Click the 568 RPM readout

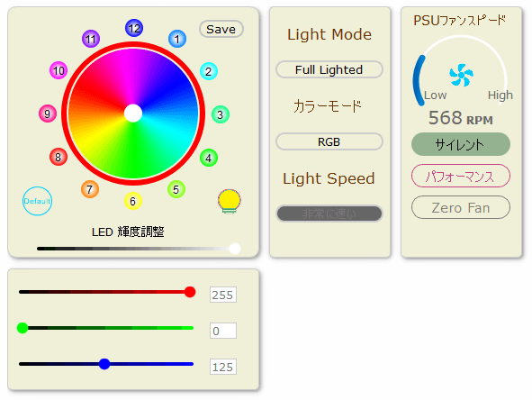(460, 118)
